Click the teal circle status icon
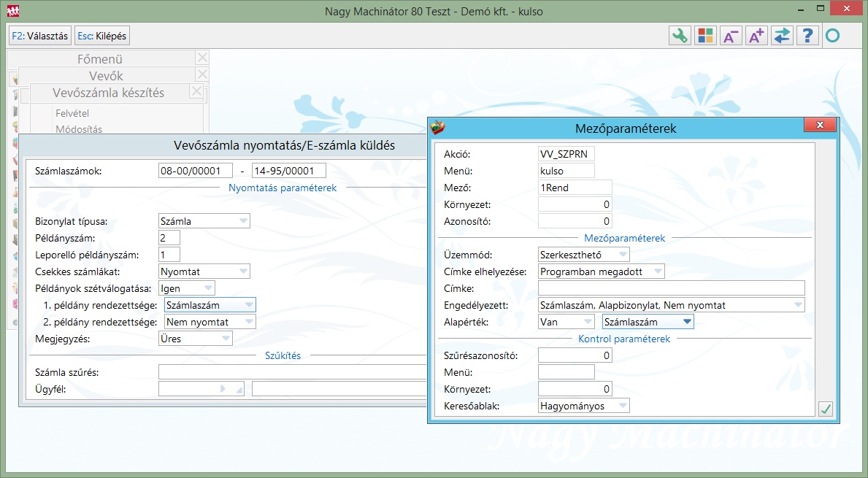The width and height of the screenshot is (868, 478). click(832, 36)
